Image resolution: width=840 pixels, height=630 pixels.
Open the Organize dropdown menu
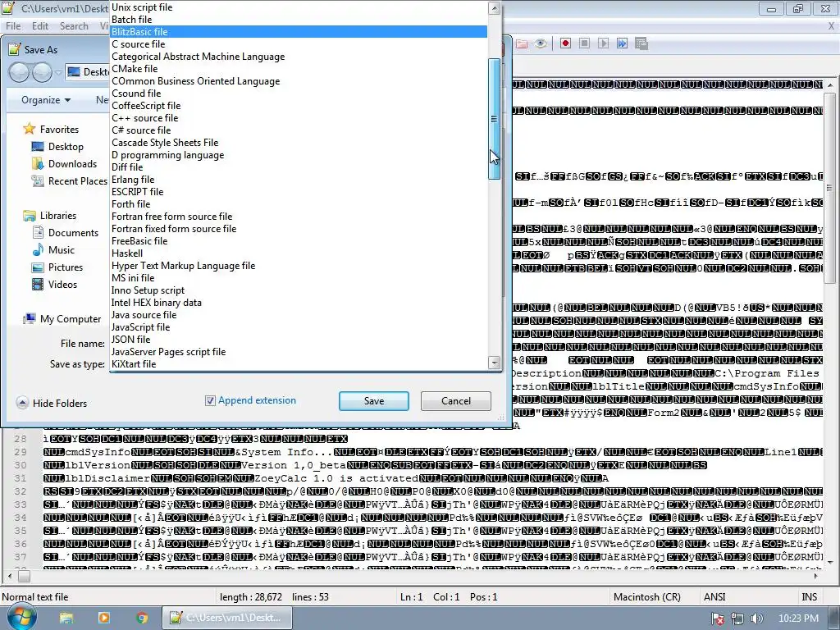coord(46,99)
